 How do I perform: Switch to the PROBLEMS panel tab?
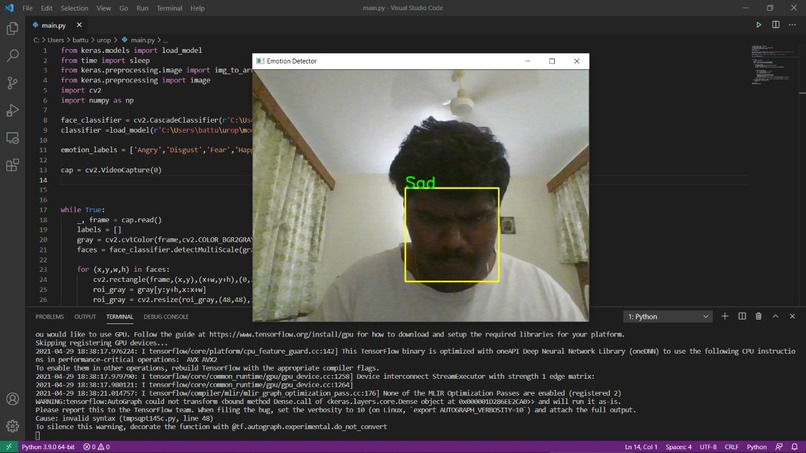point(49,317)
